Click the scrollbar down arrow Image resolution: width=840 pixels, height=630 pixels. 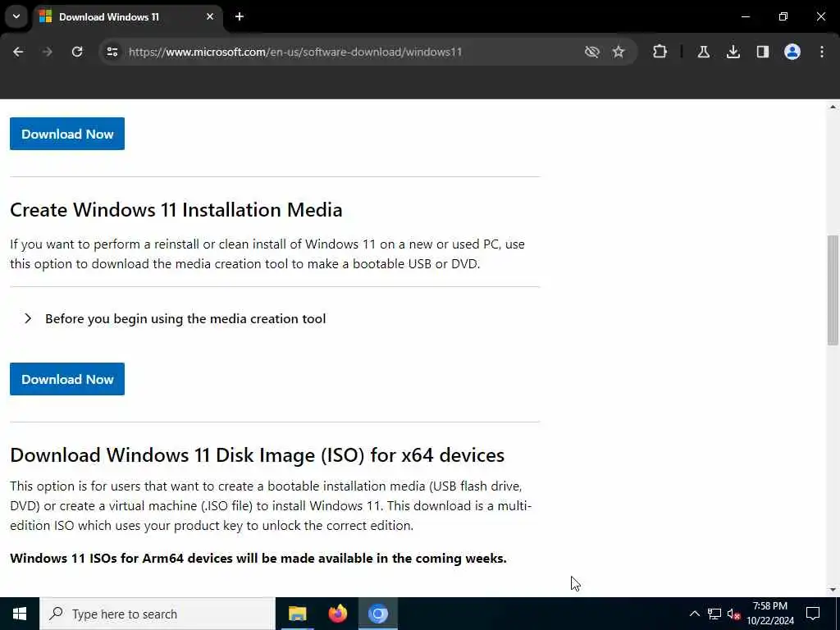pyautogui.click(x=833, y=590)
